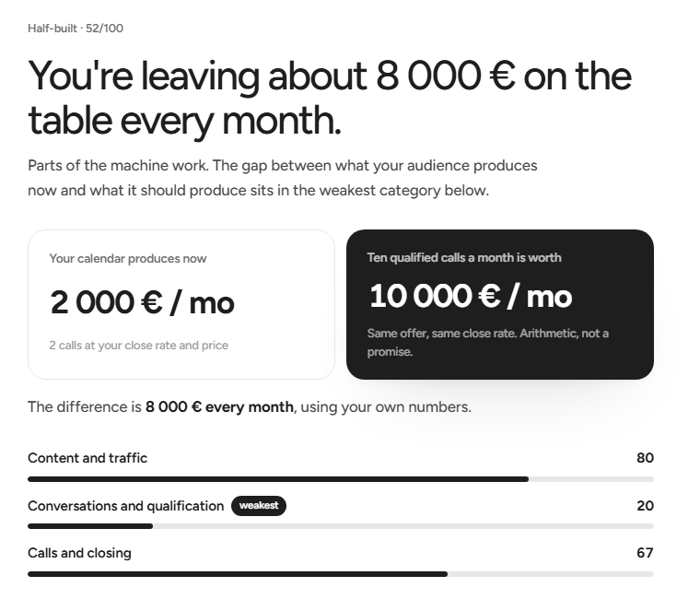Click the 'weakest' badge

259,506
